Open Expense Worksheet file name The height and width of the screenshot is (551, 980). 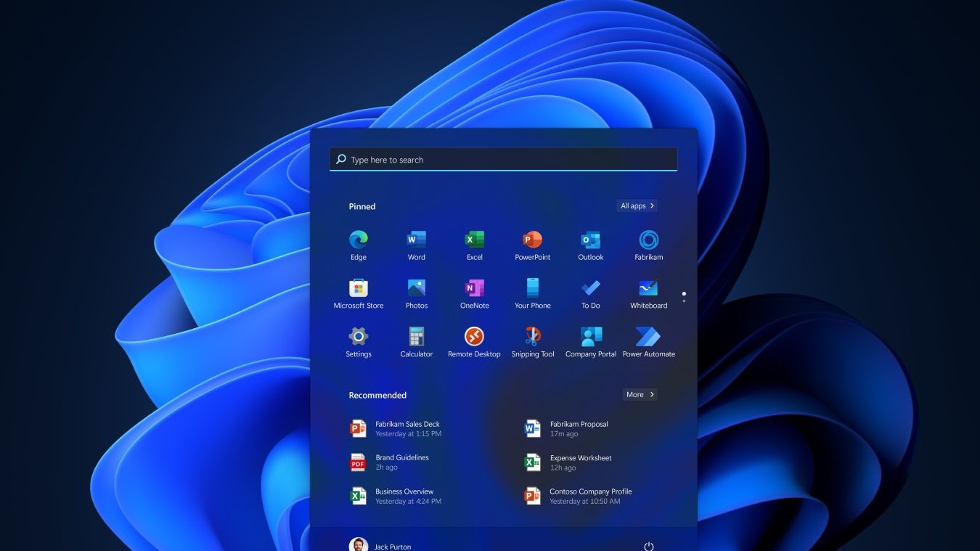581,458
